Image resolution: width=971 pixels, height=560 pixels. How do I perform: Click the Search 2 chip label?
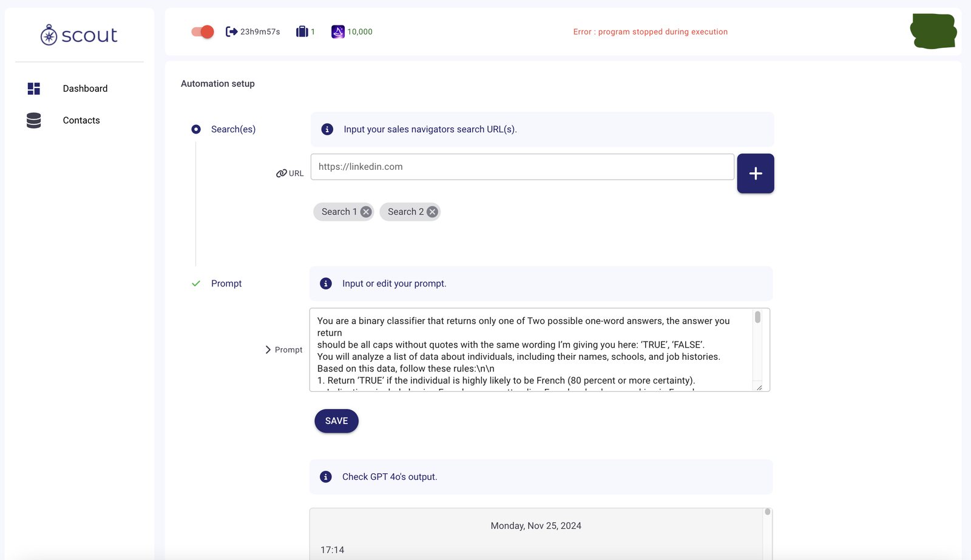pyautogui.click(x=406, y=212)
